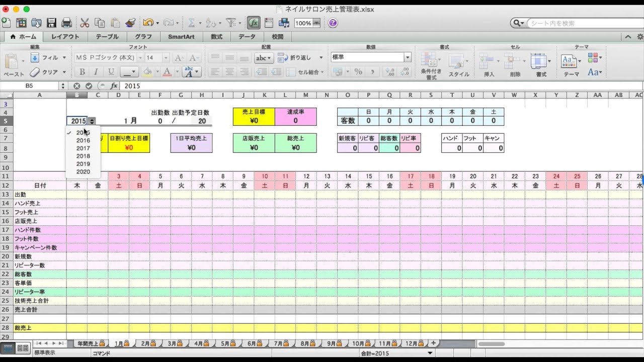Open the 年間売上 sheet tab
The height and width of the screenshot is (362, 644).
[x=91, y=343]
